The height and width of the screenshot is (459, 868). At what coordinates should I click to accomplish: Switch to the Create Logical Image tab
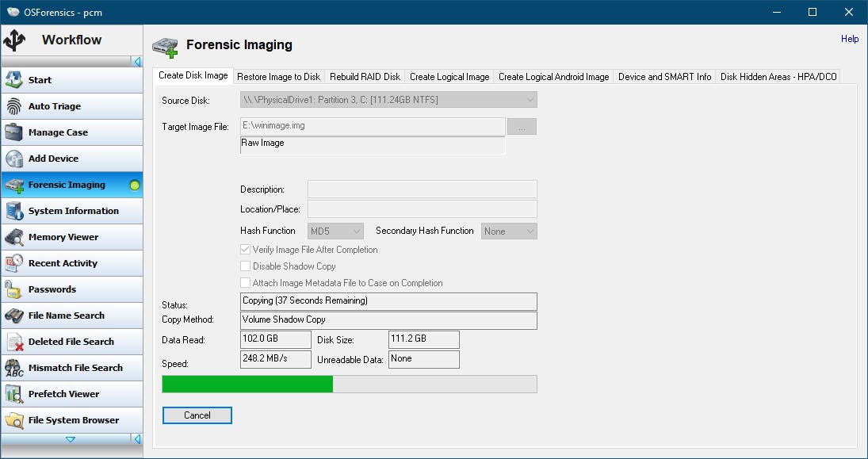click(x=449, y=77)
